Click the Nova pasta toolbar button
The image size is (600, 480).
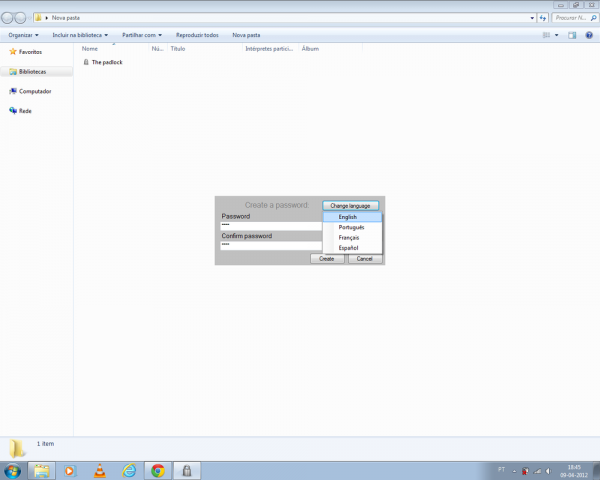[246, 35]
